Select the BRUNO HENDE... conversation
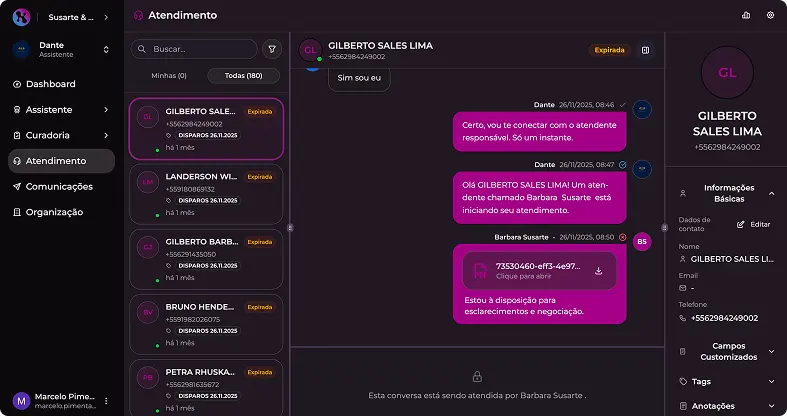This screenshot has height=416, width=787. coord(206,325)
